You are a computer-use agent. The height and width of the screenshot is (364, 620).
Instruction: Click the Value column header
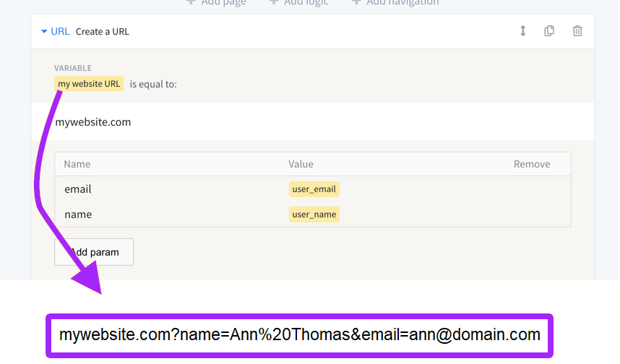tap(301, 164)
